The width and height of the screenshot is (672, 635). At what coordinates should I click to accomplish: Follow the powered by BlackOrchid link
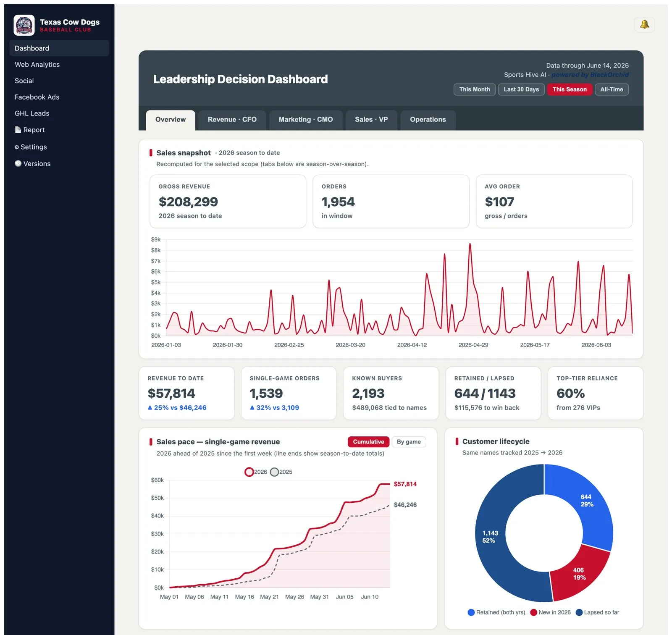(590, 75)
